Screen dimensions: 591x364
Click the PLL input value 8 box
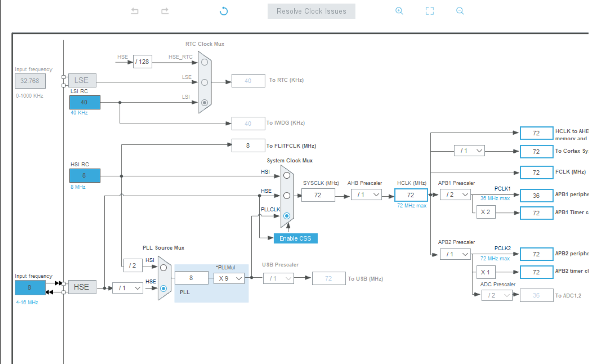tap(191, 278)
